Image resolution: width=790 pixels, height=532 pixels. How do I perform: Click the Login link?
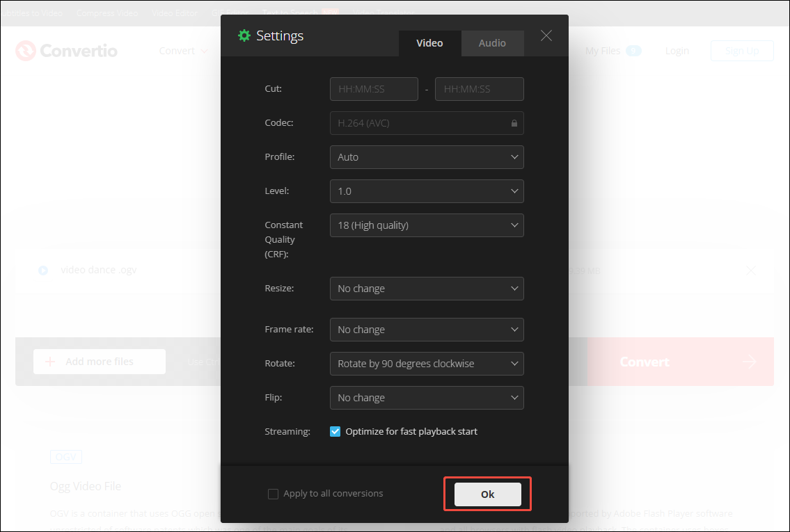tap(677, 51)
